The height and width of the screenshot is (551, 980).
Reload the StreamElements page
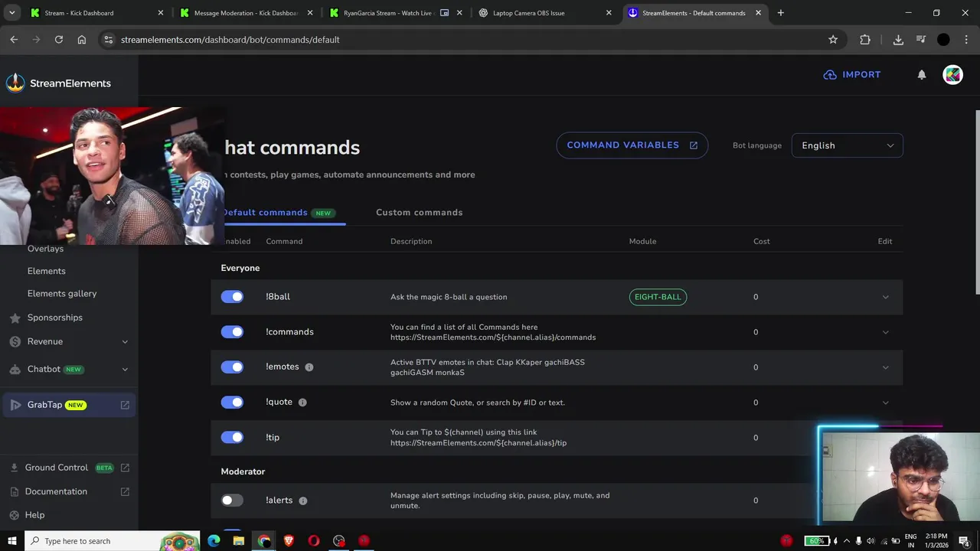(x=59, y=40)
